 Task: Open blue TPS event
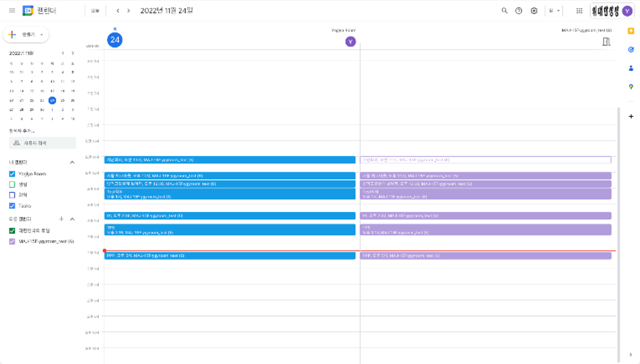(x=230, y=230)
